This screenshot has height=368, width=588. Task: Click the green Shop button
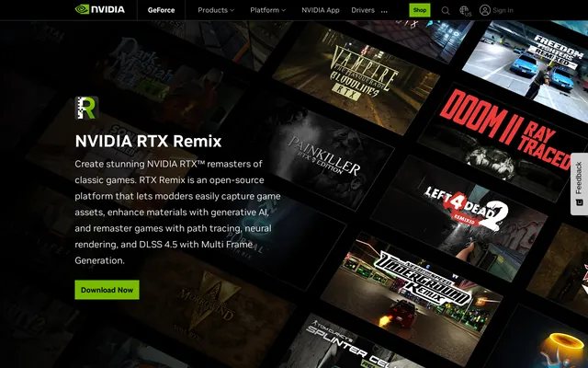coord(420,10)
